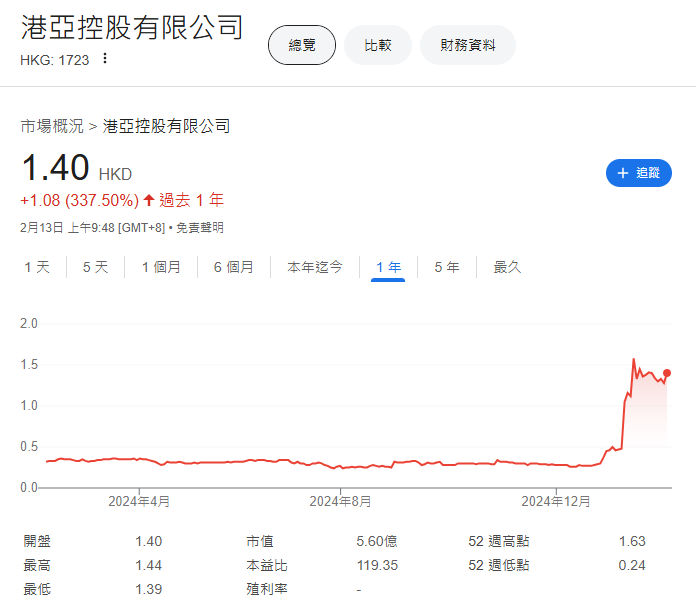Show the 最久 maximum range chart

point(507,267)
